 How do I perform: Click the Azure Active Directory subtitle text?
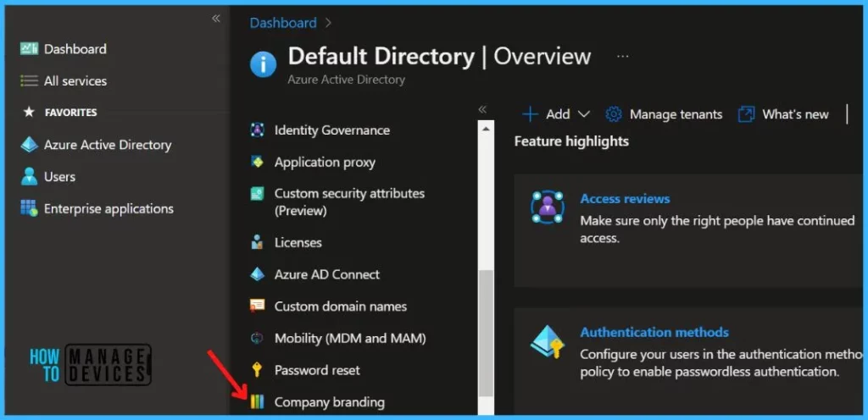coord(346,80)
